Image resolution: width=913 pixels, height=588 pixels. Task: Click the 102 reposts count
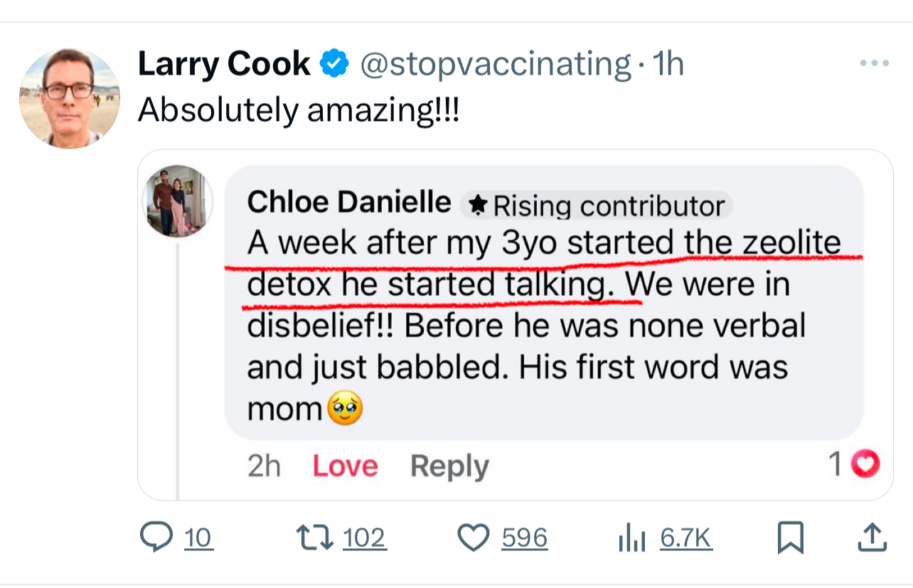tap(364, 538)
